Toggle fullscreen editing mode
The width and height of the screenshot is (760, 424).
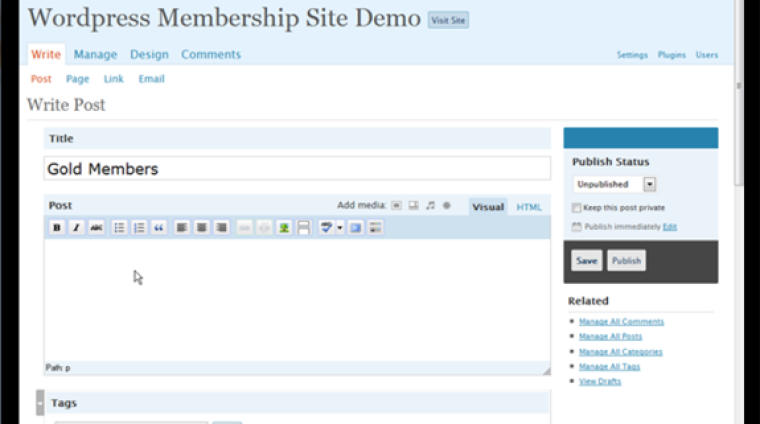[x=355, y=227]
